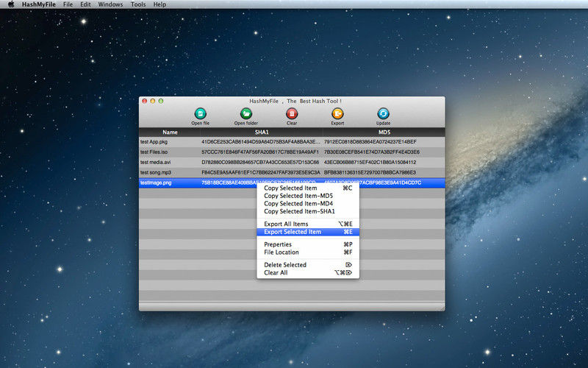The width and height of the screenshot is (588, 368).
Task: Open the File menu in menu bar
Action: click(68, 4)
